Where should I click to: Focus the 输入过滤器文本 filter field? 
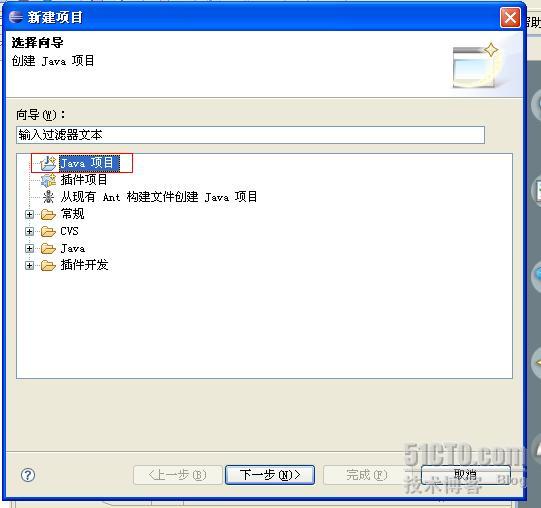tap(250, 135)
